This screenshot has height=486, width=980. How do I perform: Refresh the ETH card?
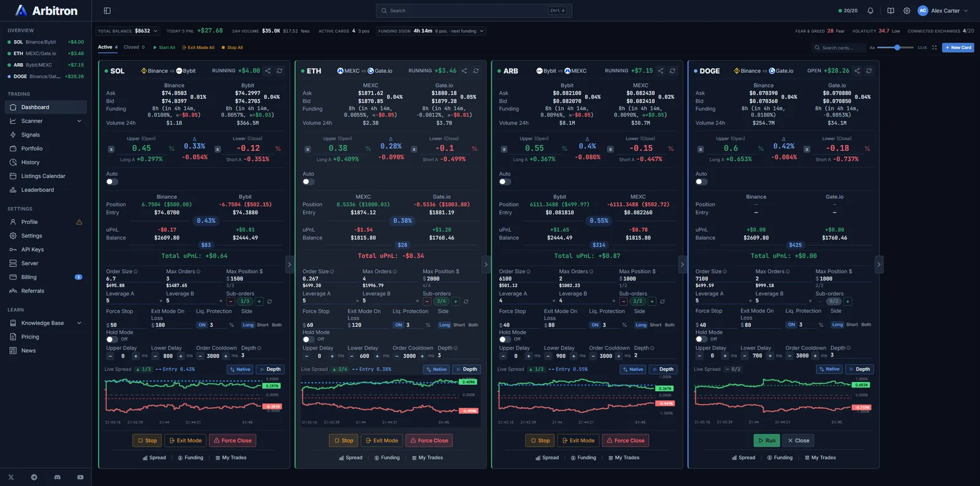click(x=476, y=71)
